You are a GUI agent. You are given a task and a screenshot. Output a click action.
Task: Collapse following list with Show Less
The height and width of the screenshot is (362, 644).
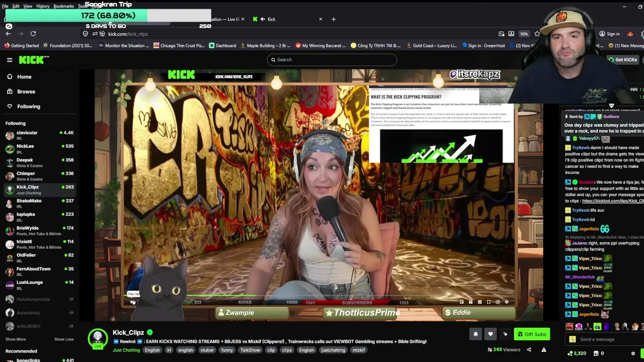coord(64,339)
